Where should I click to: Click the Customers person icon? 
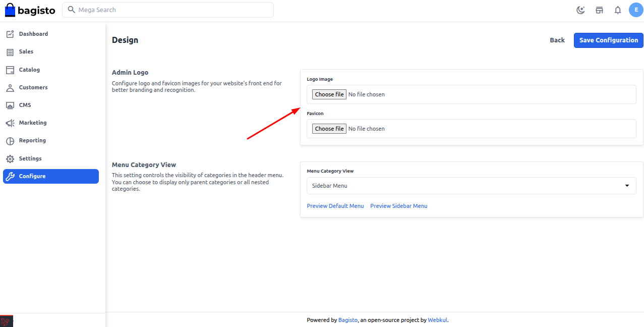coord(10,88)
